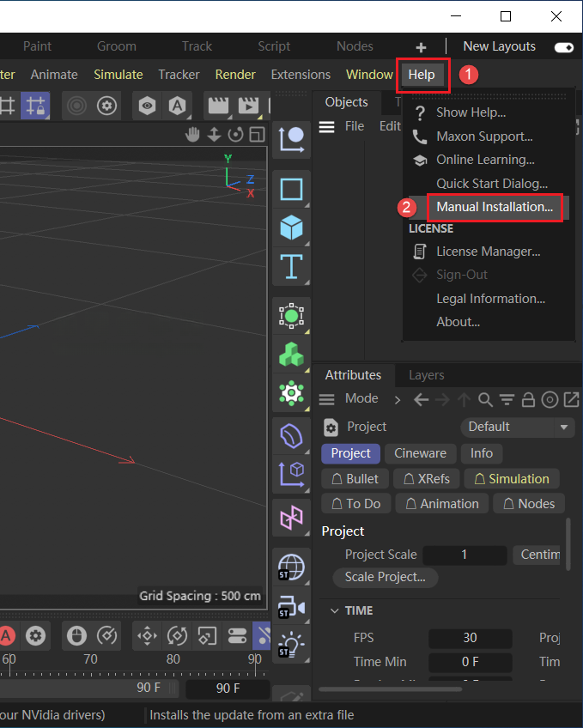583x728 pixels.
Task: Add a new layout with plus icon
Action: (x=421, y=47)
